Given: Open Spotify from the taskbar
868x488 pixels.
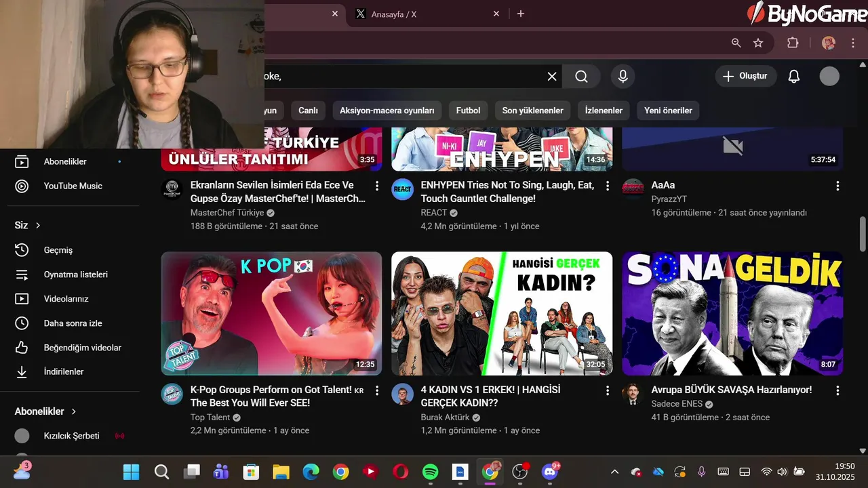Looking at the screenshot, I should 430,472.
